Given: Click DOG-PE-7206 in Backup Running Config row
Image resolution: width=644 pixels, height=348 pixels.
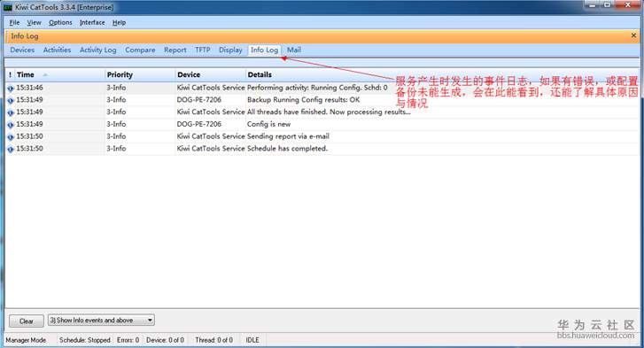Looking at the screenshot, I should point(198,100).
